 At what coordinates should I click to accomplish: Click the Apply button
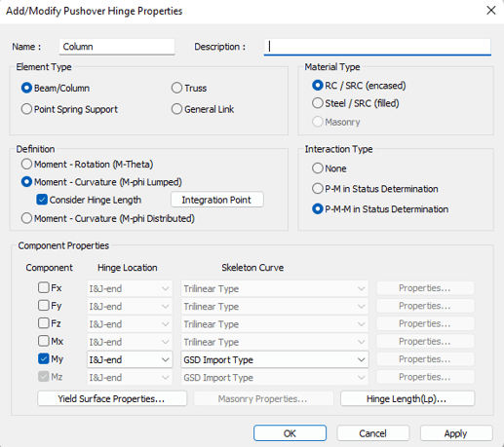point(456,433)
